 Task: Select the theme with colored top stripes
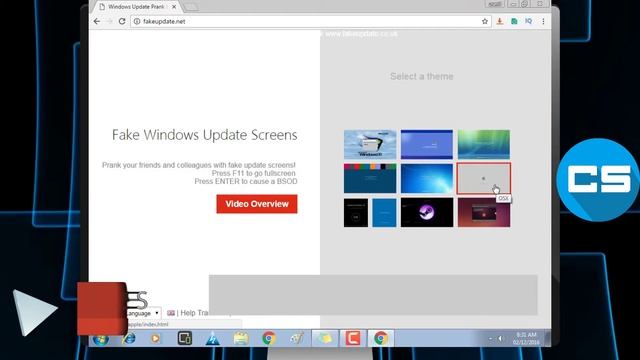370,178
